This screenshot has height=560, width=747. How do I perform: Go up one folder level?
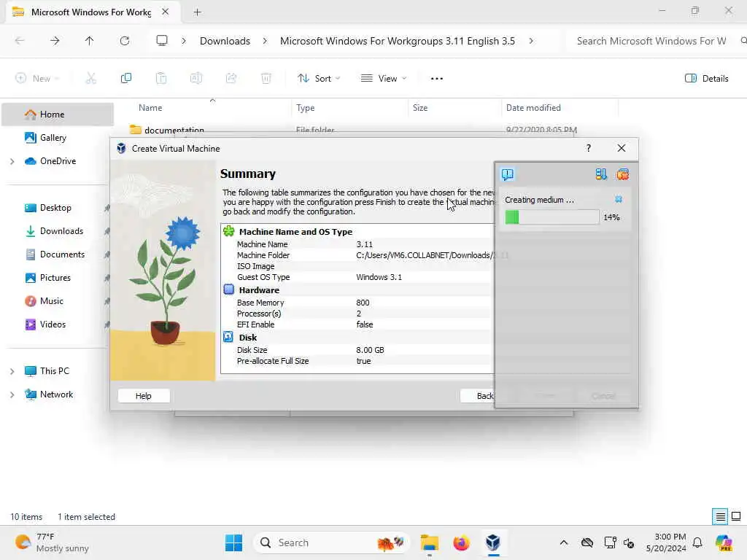tap(89, 41)
